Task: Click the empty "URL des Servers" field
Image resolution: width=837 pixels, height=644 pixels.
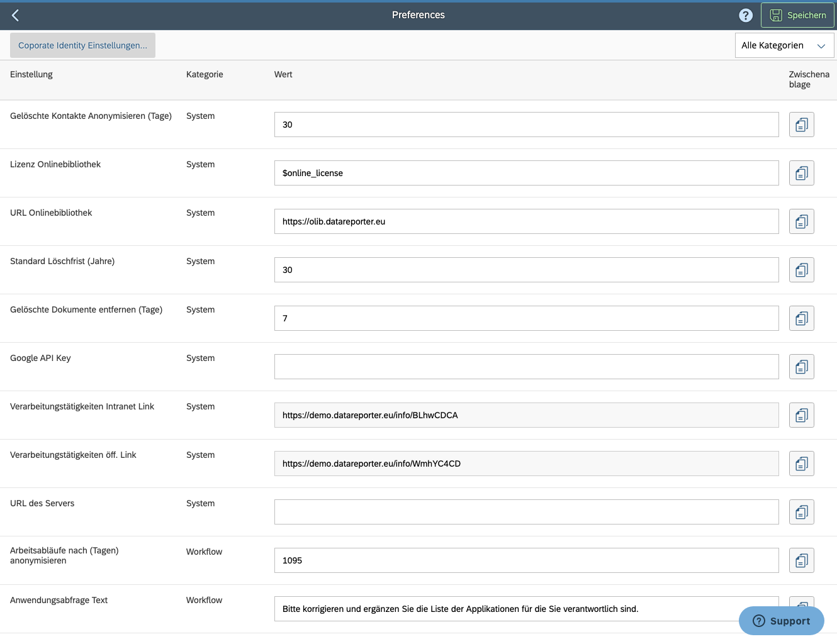Action: point(526,512)
